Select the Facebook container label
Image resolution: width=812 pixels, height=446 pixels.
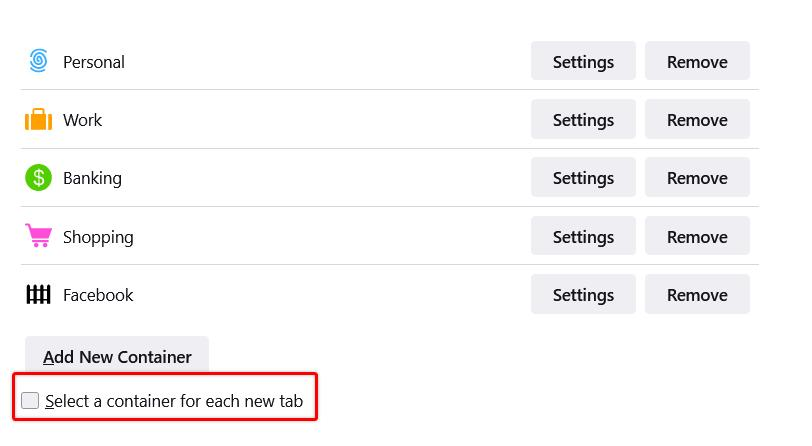pyautogui.click(x=98, y=295)
